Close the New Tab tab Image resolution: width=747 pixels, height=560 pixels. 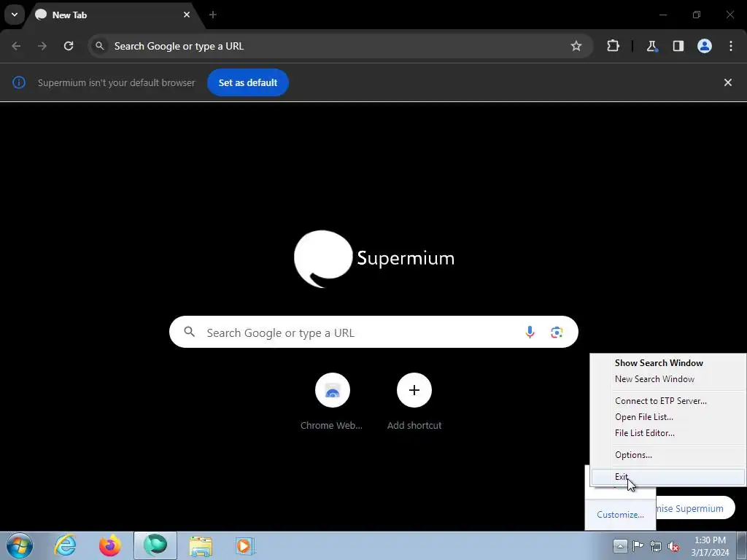187,15
